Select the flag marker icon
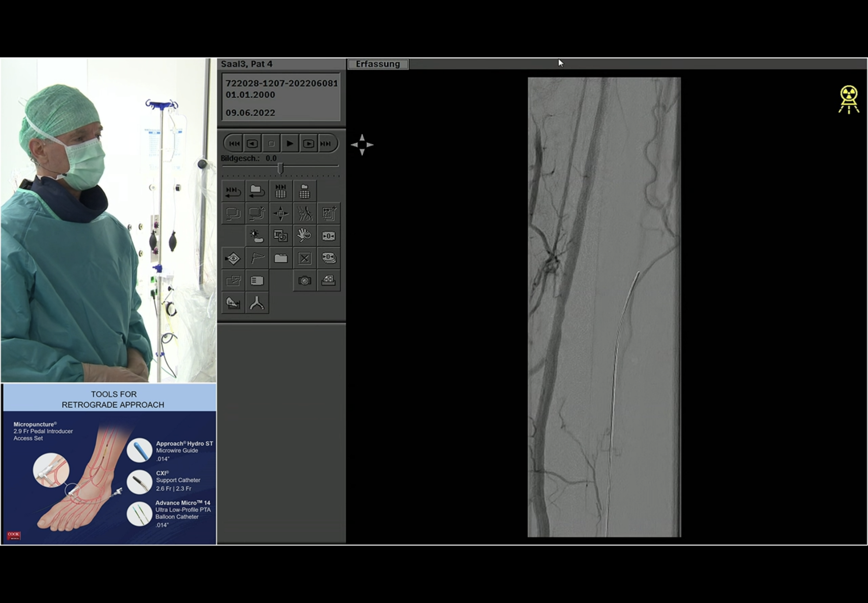Screen dimensions: 868x603 [257, 258]
